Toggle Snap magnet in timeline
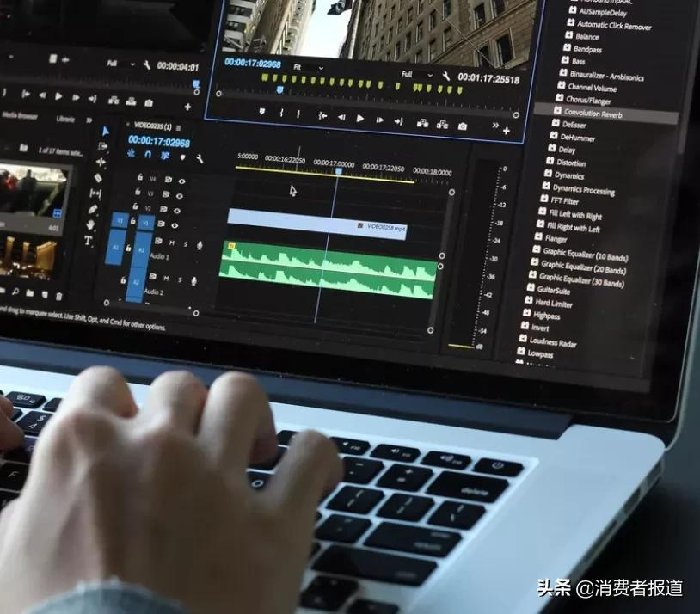Image resolution: width=700 pixels, height=614 pixels. 148,155
